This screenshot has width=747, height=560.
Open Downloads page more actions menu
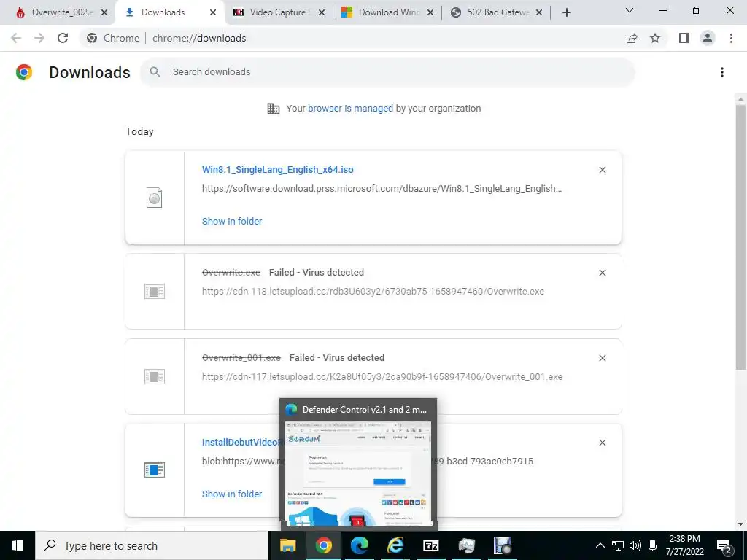click(x=722, y=72)
